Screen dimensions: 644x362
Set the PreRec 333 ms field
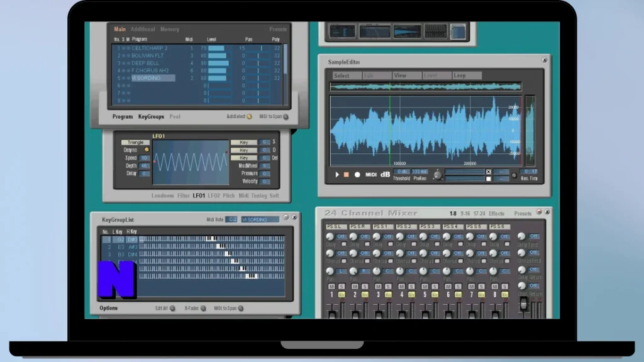[419, 172]
